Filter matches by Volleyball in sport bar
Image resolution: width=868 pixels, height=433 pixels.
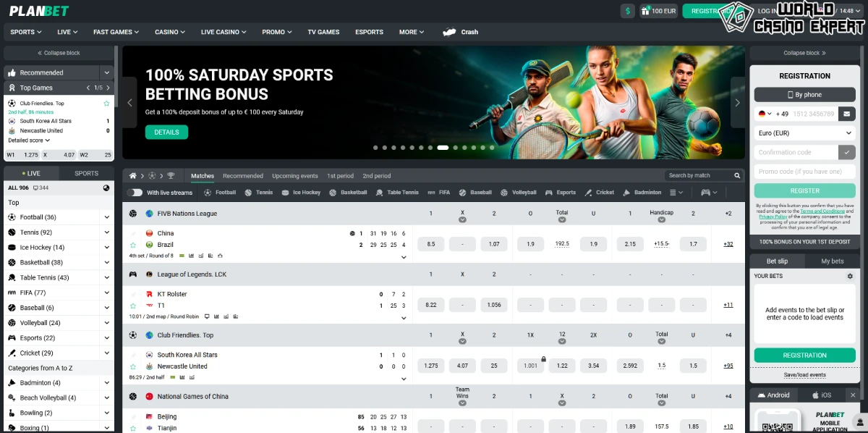point(519,193)
